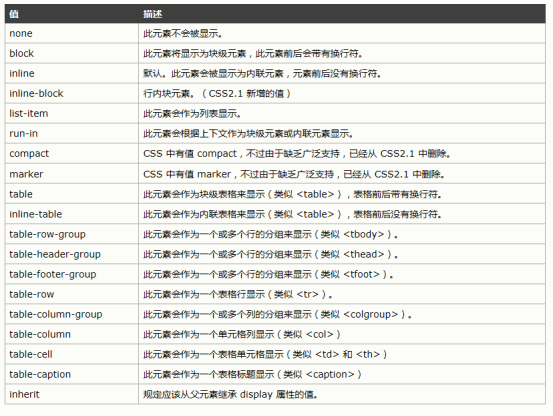Select the 'table-cell' value cell
This screenshot has width=553, height=416.
click(x=72, y=355)
